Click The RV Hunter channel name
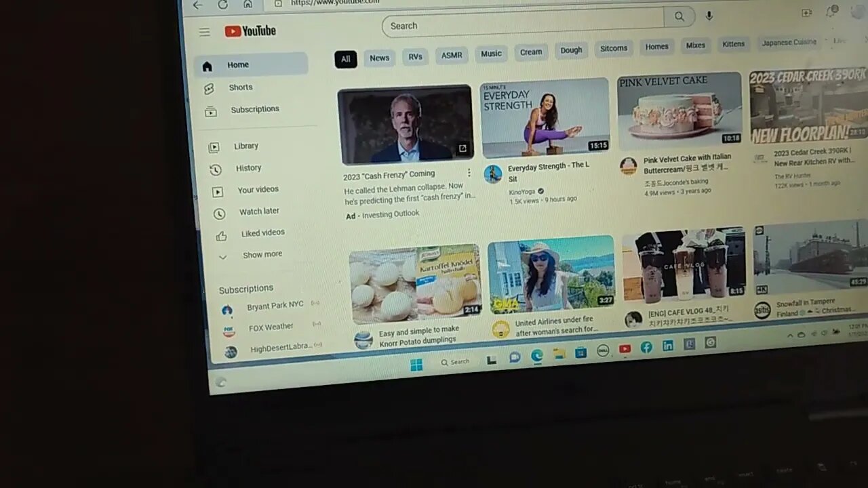Screen dimensions: 868x488 (793, 176)
